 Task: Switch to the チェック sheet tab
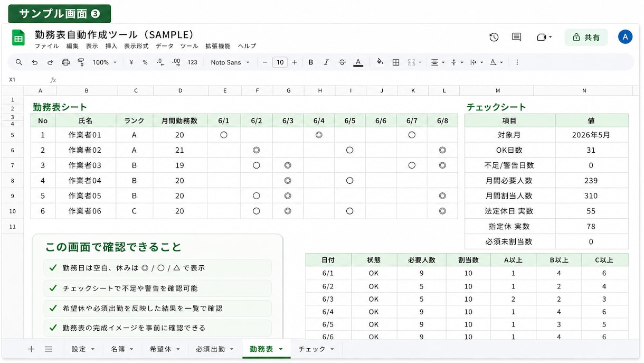(316, 349)
